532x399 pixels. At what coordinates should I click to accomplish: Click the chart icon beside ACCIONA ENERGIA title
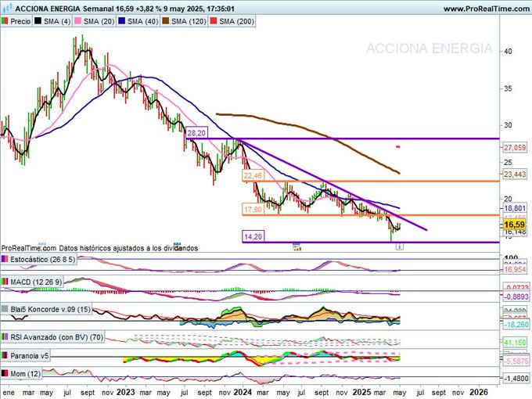pos(8,8)
